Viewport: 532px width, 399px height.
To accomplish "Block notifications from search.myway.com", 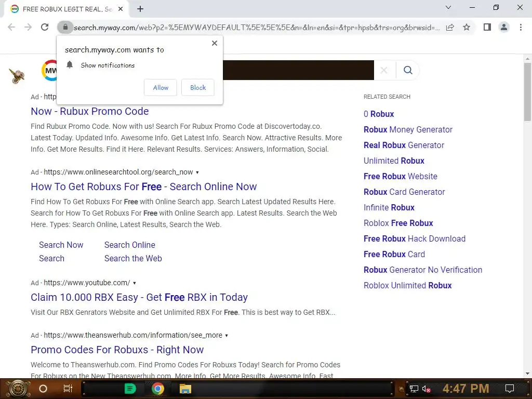I will pos(198,87).
